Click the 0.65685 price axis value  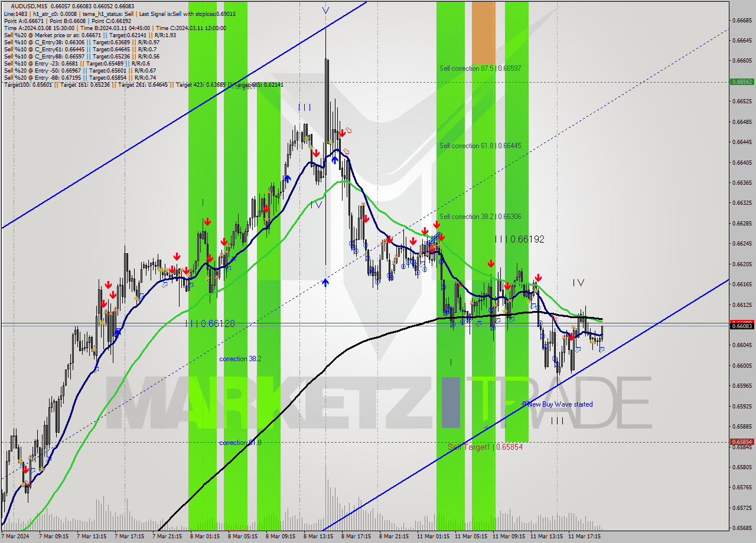pyautogui.click(x=742, y=528)
